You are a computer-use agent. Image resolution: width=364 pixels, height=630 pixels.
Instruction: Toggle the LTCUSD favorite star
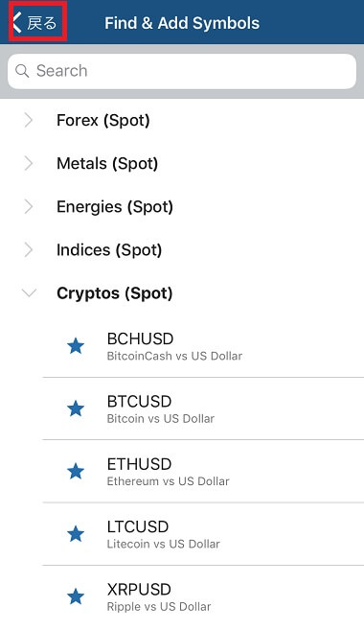76,534
